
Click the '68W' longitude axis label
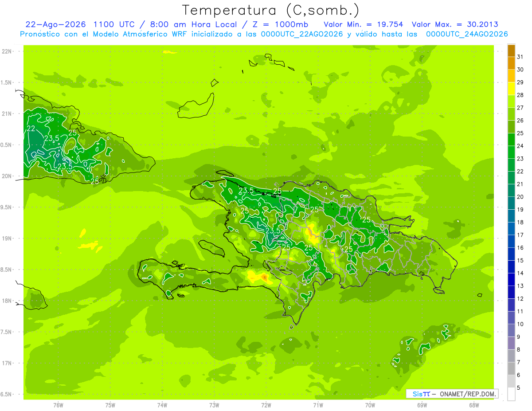coord(474,405)
